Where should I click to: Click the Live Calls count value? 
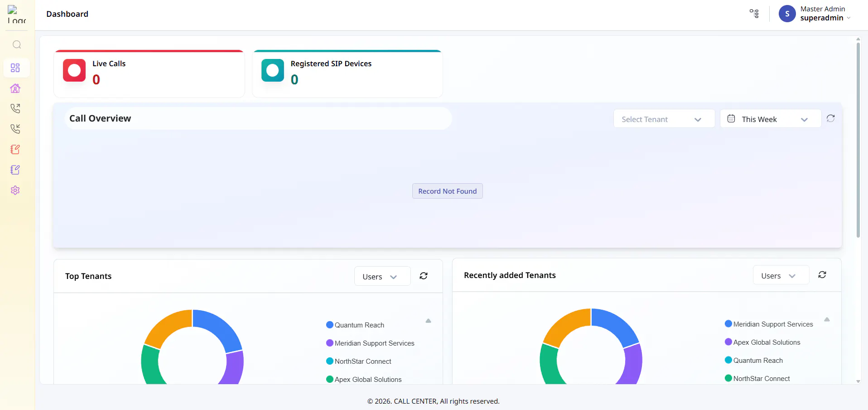[96, 80]
